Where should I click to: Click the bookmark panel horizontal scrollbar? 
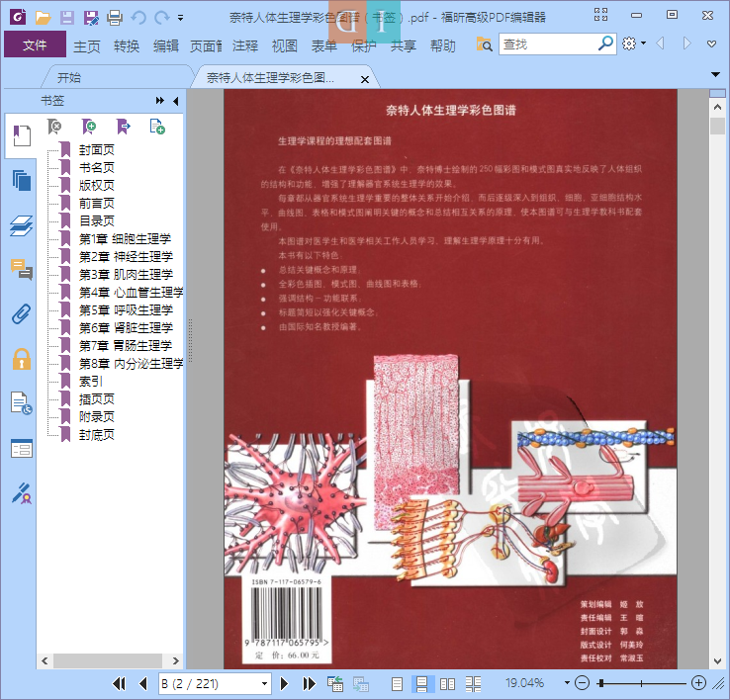point(108,660)
